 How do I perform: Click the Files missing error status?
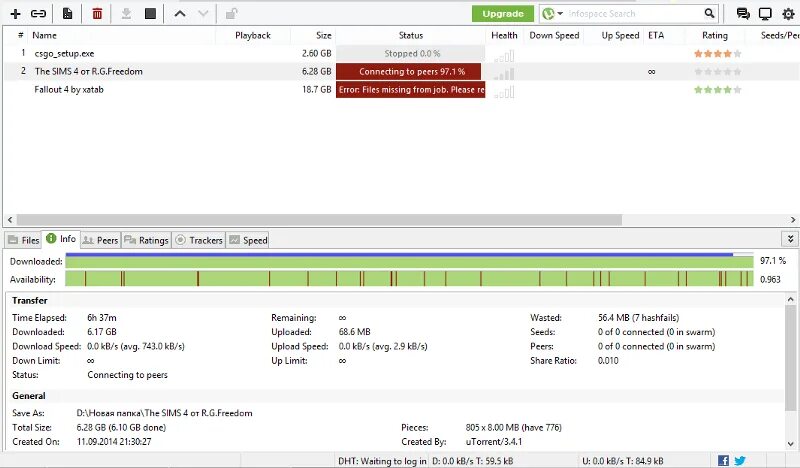(x=411, y=90)
